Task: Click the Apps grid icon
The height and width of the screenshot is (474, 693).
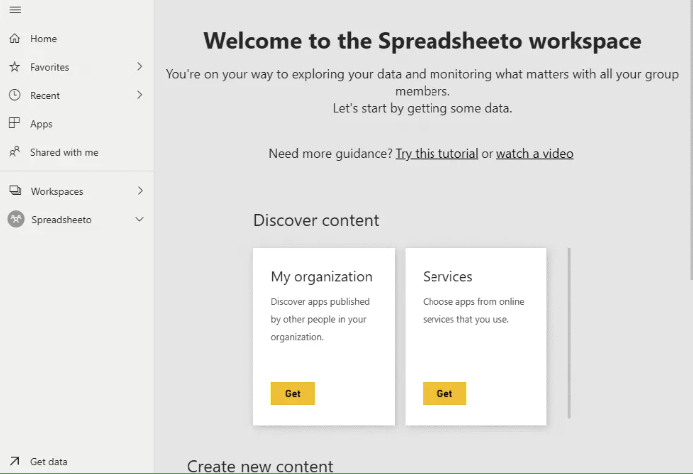Action: 14,124
